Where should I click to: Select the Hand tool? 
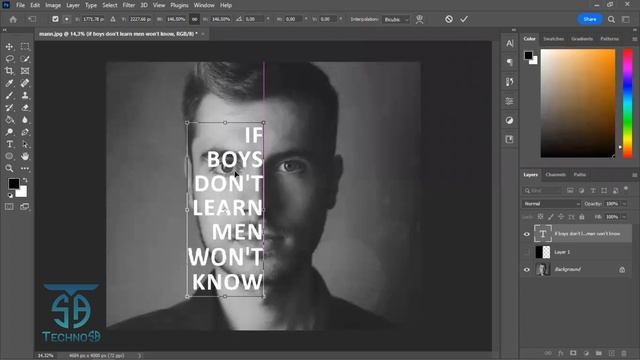[25, 156]
